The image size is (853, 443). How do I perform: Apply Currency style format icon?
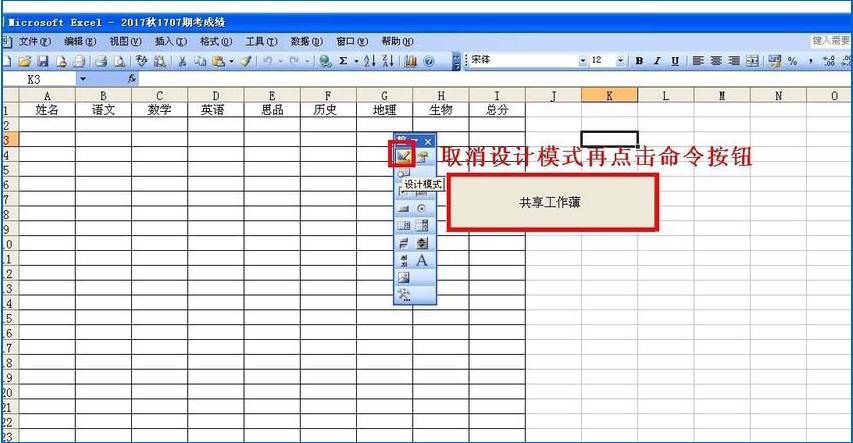point(775,61)
